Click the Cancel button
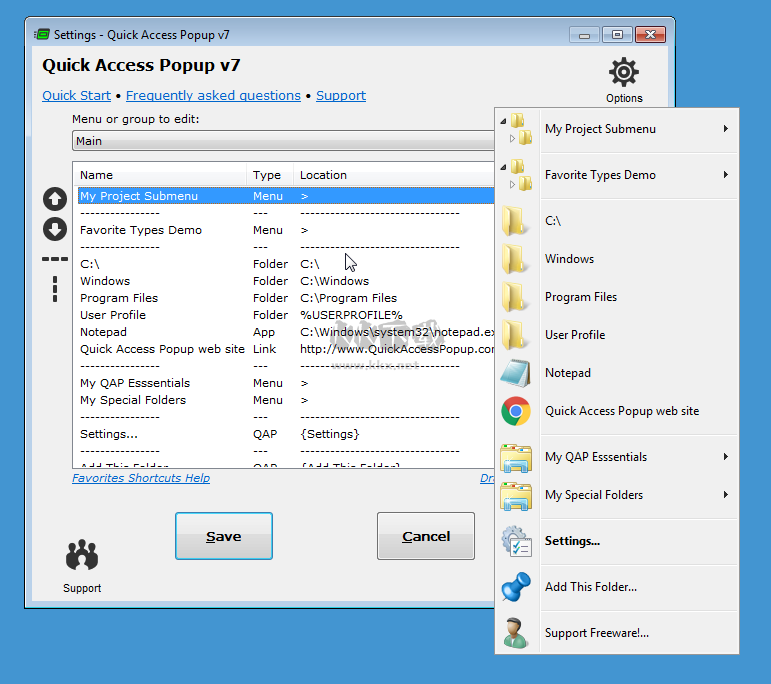 click(426, 536)
